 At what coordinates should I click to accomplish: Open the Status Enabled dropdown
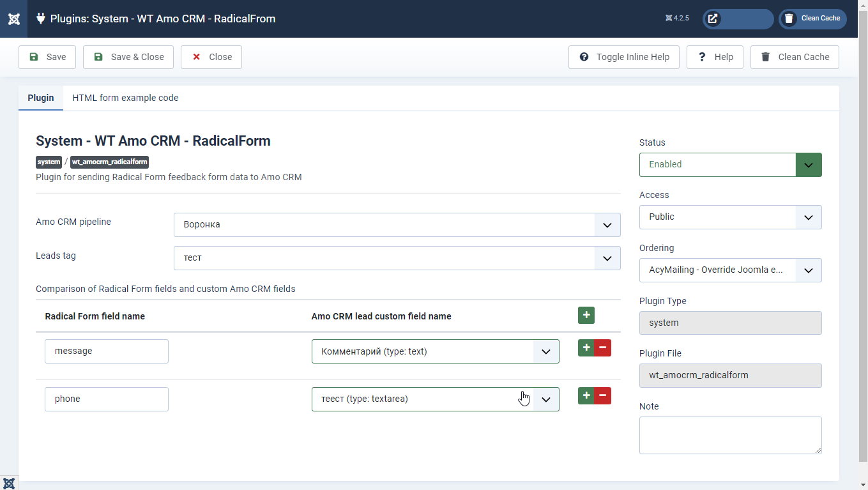tap(730, 165)
